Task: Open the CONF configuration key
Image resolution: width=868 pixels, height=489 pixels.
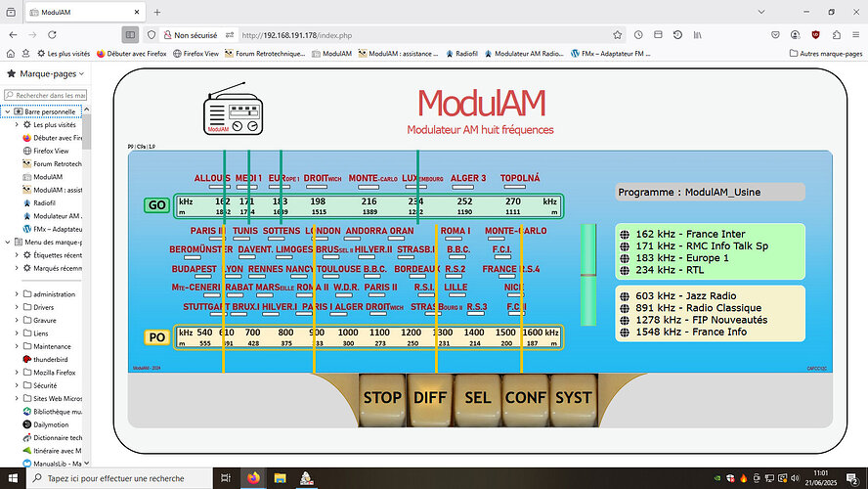Action: click(x=525, y=399)
